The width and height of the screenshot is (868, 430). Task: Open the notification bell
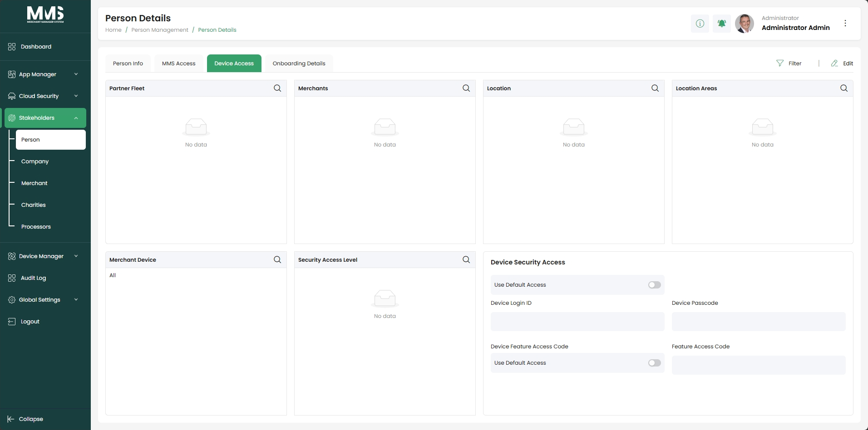(x=722, y=24)
